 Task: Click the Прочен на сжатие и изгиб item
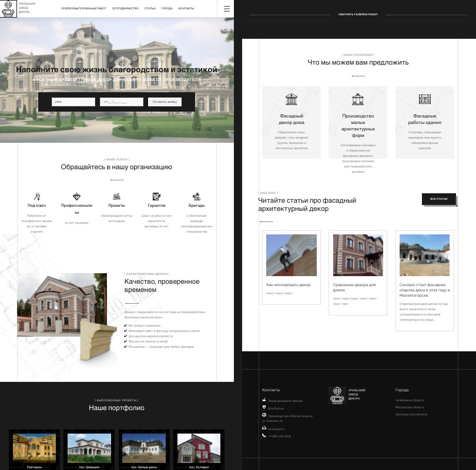click(146, 341)
